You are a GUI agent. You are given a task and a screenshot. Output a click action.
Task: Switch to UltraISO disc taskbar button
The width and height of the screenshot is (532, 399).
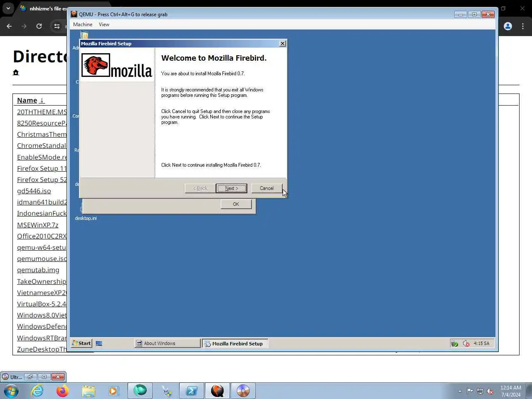pyautogui.click(x=243, y=391)
